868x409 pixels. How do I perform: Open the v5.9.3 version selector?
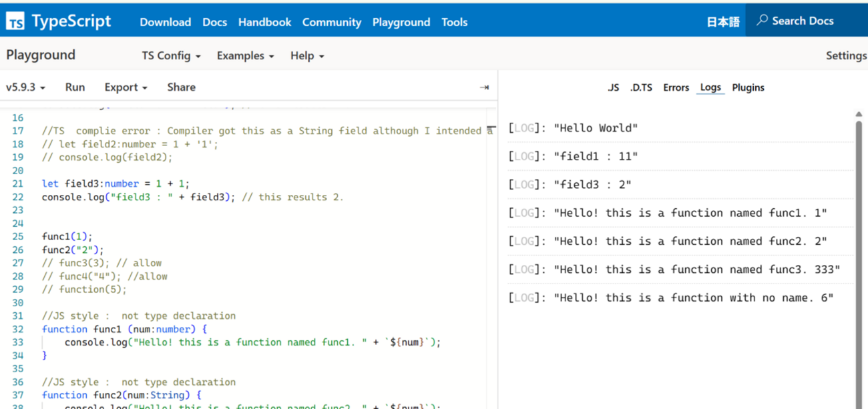pos(25,87)
